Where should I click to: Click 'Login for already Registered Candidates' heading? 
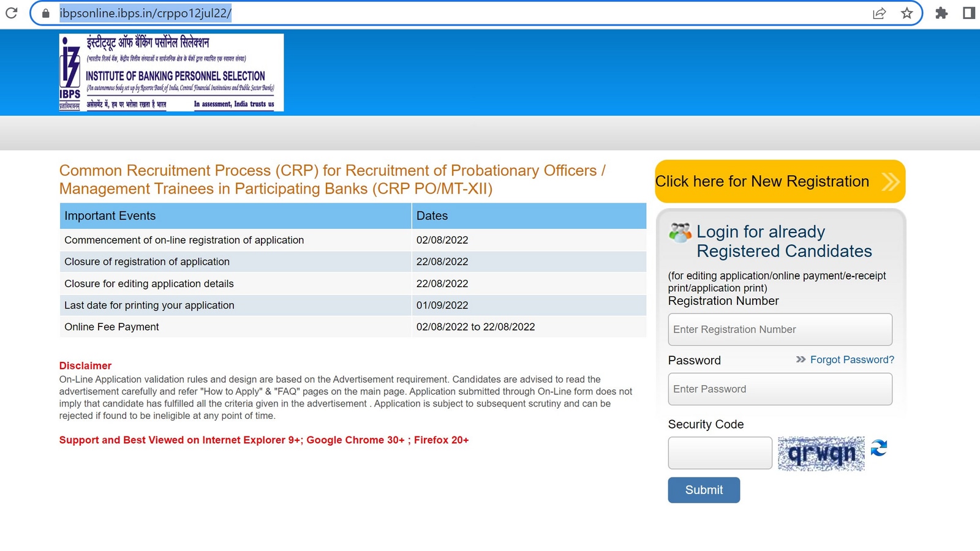click(x=784, y=241)
